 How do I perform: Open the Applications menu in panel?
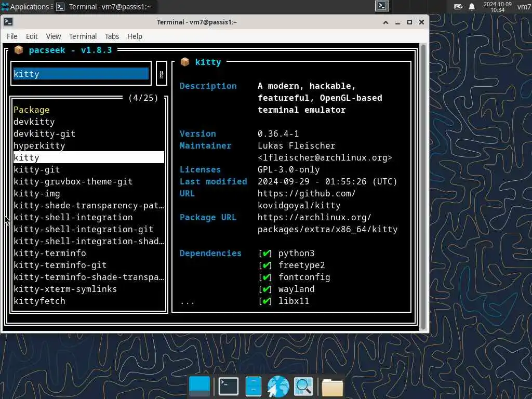click(x=26, y=6)
